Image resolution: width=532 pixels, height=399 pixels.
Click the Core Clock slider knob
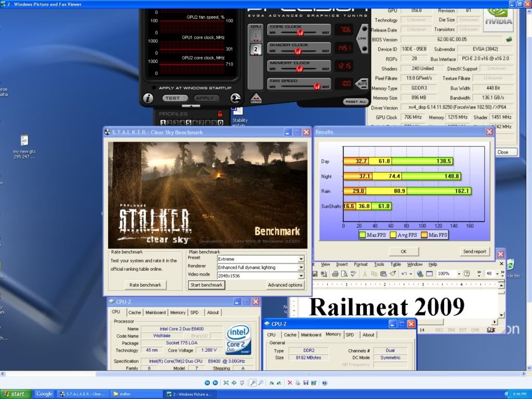pyautogui.click(x=300, y=33)
